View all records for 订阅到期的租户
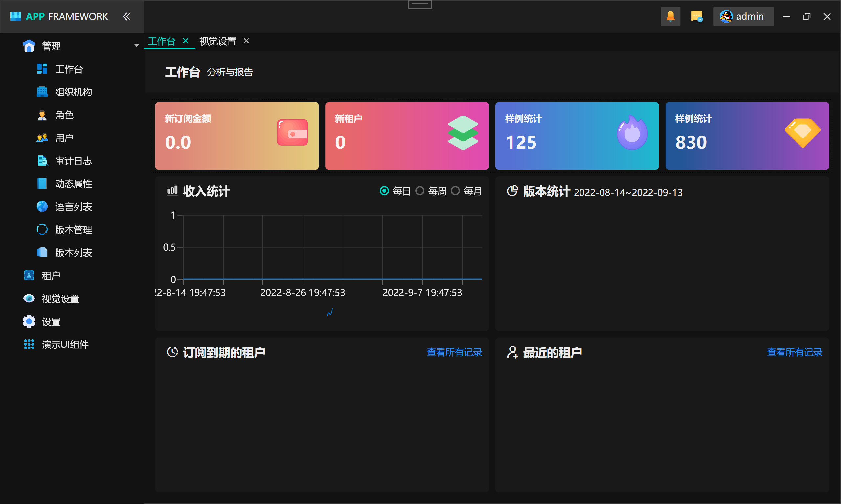The height and width of the screenshot is (504, 841). point(454,352)
